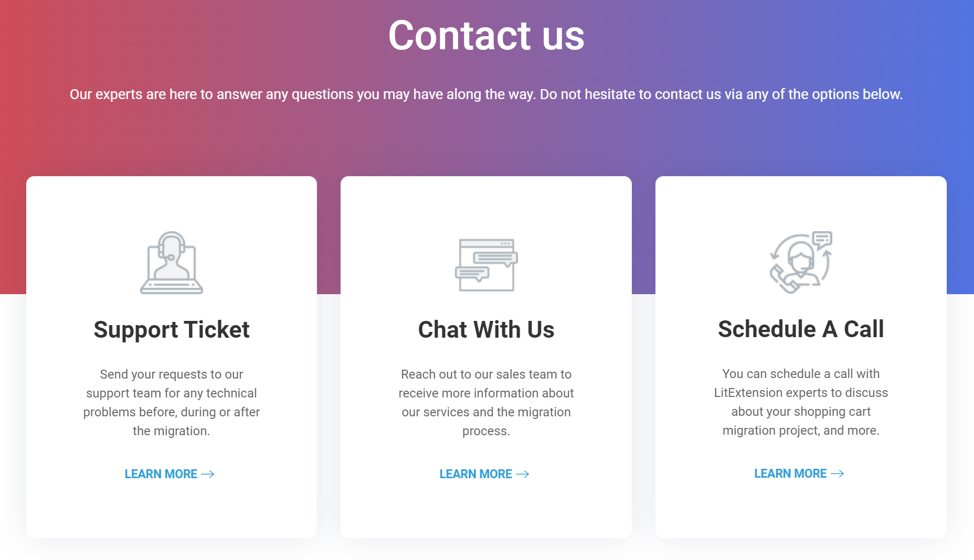Click the arrow next to Schedule A Call Learn More
The image size is (974, 560).
(838, 473)
